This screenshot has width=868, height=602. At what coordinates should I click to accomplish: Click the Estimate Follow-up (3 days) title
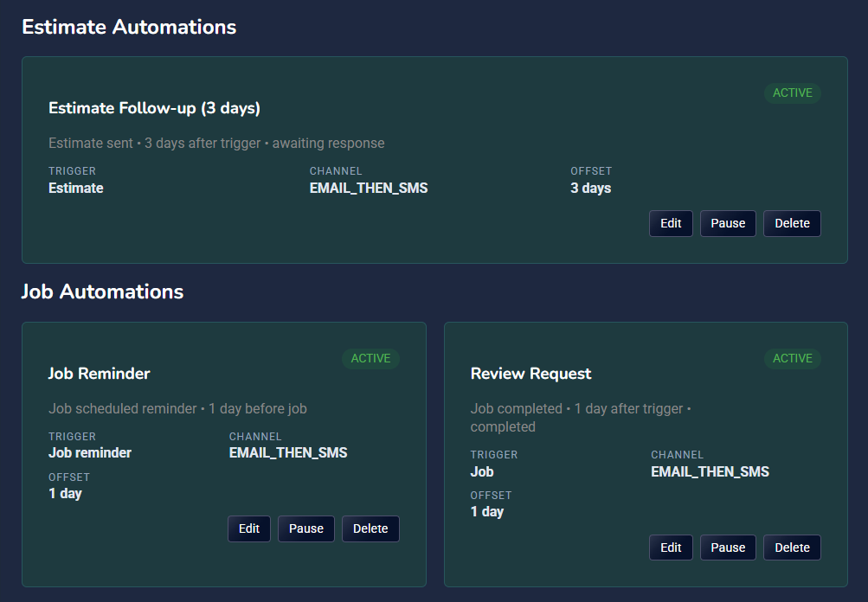154,108
